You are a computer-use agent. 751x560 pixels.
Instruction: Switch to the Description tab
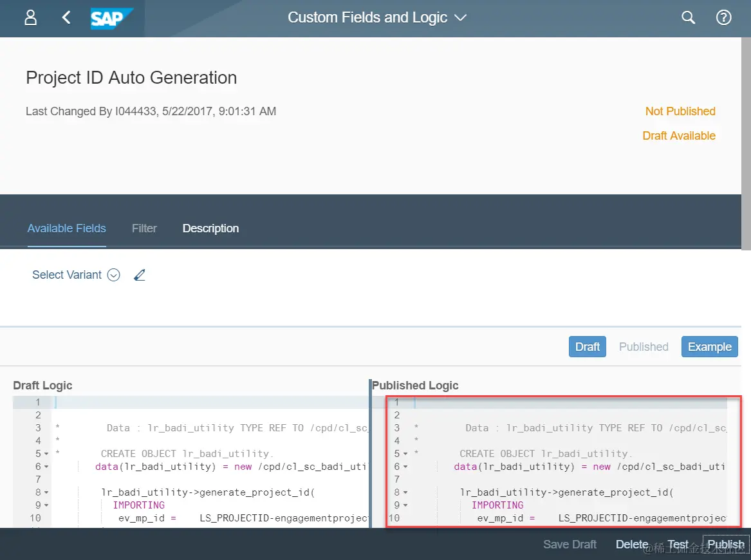[x=210, y=228]
